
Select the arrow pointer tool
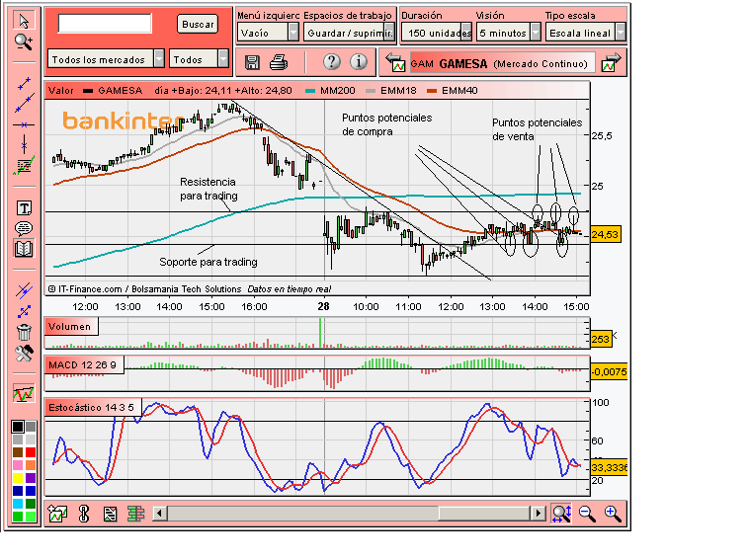24,21
